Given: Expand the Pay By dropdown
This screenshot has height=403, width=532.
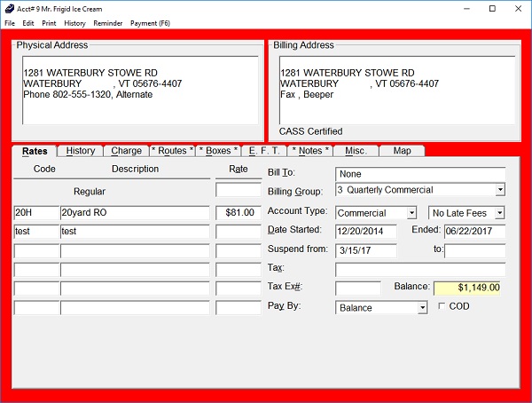Looking at the screenshot, I should pyautogui.click(x=422, y=308).
